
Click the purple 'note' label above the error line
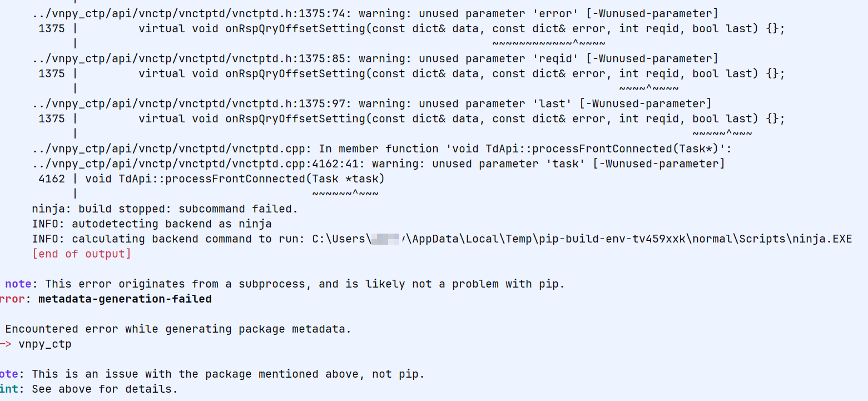(x=18, y=284)
